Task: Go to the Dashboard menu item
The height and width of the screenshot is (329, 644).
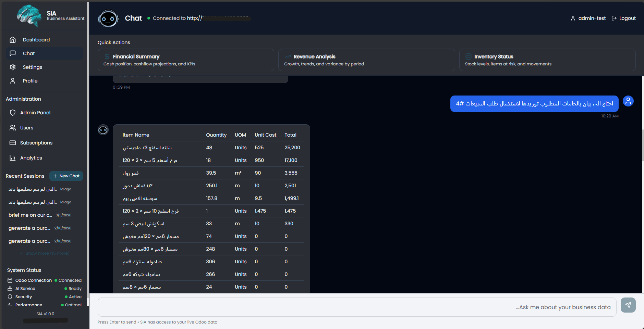Action: click(x=45, y=40)
